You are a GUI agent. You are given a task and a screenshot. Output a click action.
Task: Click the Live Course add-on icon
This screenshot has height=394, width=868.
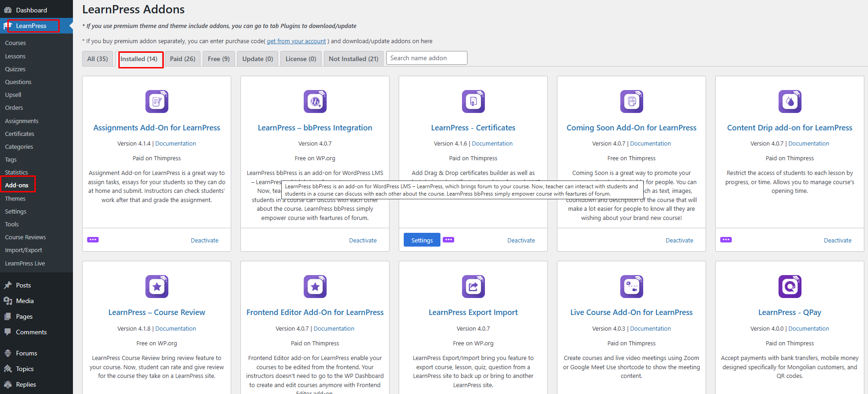coord(631,287)
